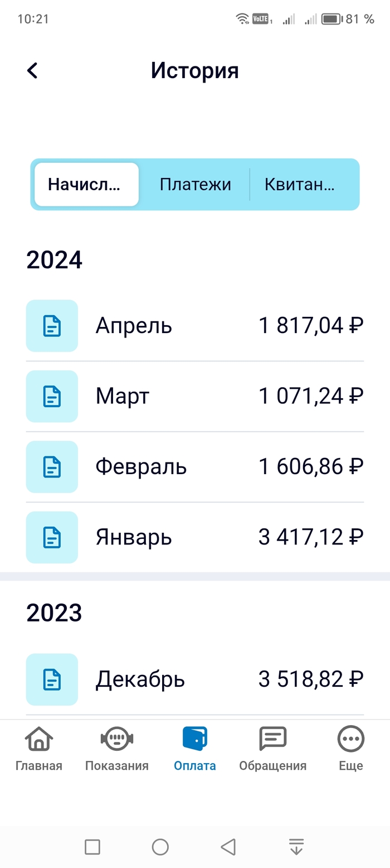Select the Оплата wallet icon

[x=195, y=740]
